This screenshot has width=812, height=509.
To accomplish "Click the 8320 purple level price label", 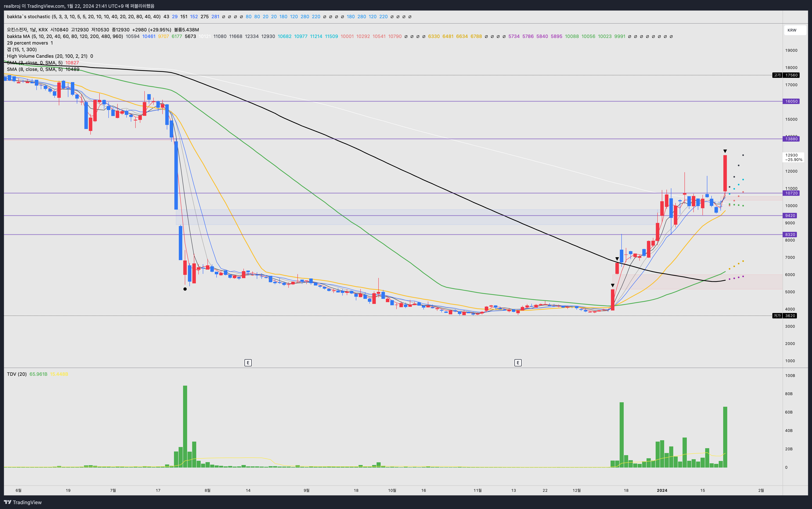I will (x=790, y=235).
